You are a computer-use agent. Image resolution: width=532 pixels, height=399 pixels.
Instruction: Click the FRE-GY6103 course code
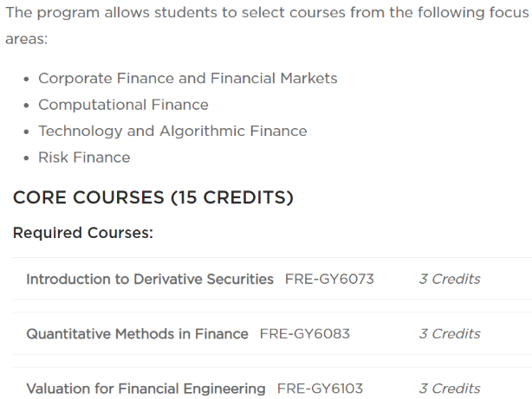click(x=320, y=388)
